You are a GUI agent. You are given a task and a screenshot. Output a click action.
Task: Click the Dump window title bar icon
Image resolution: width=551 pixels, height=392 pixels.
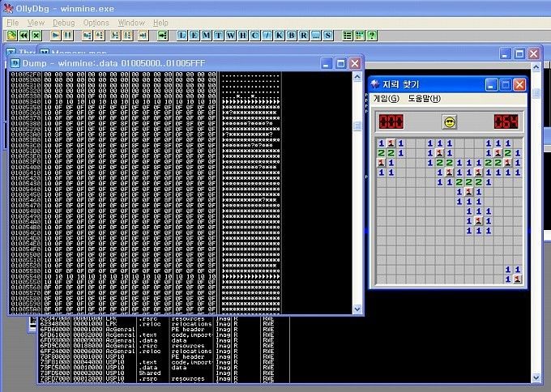(x=15, y=63)
